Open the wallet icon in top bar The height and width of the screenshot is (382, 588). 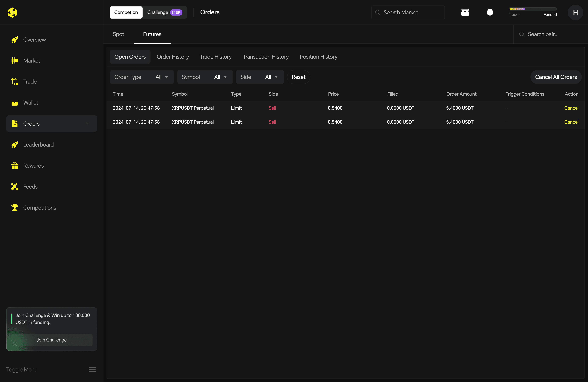[x=465, y=12]
